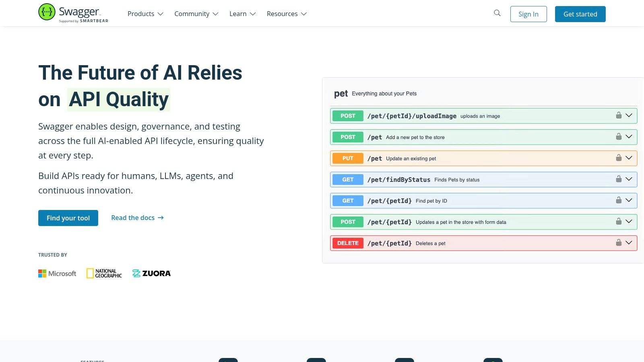Expand the GET Find pet by ID chevron
The image size is (644, 362).
point(629,200)
